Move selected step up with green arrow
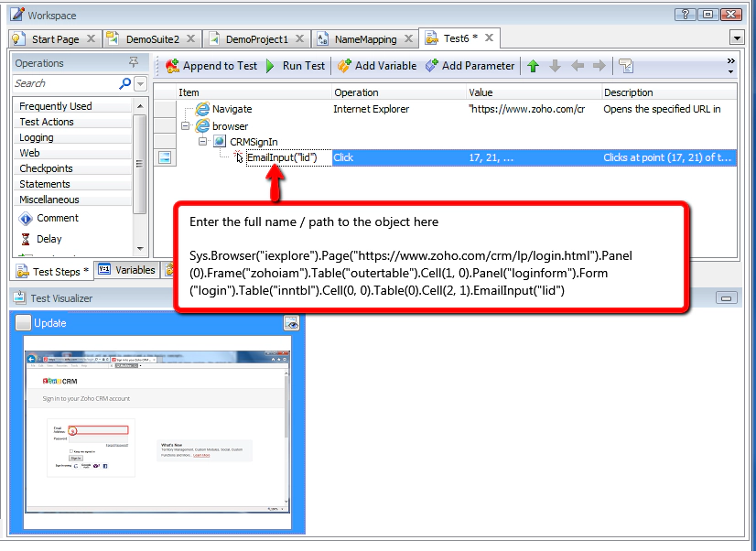756x551 pixels. (532, 66)
